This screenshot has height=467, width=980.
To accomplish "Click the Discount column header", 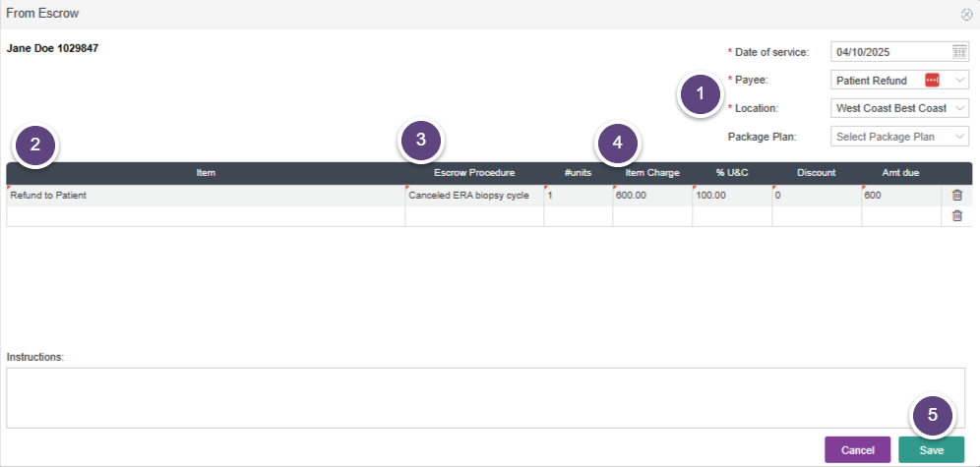I will point(817,173).
